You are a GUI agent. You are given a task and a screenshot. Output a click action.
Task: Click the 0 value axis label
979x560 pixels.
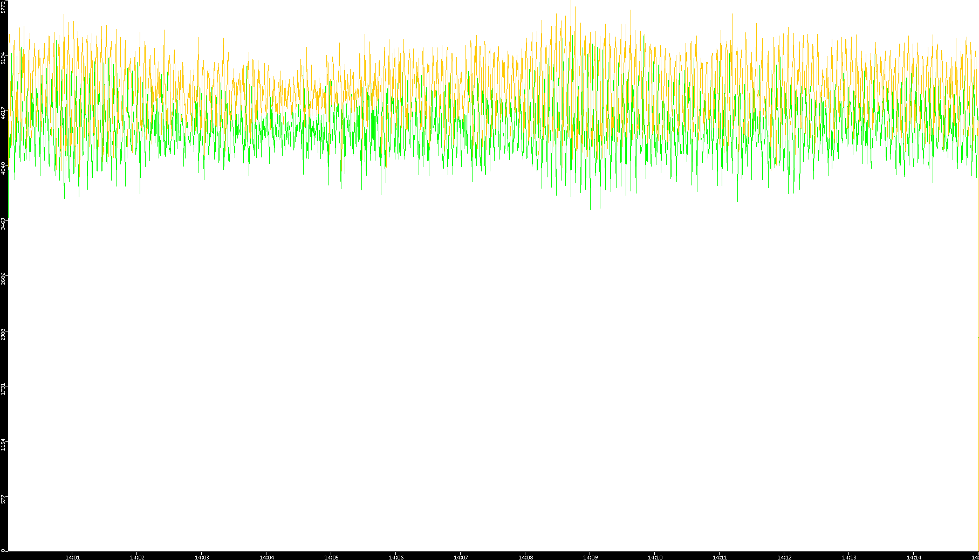tap(4, 550)
